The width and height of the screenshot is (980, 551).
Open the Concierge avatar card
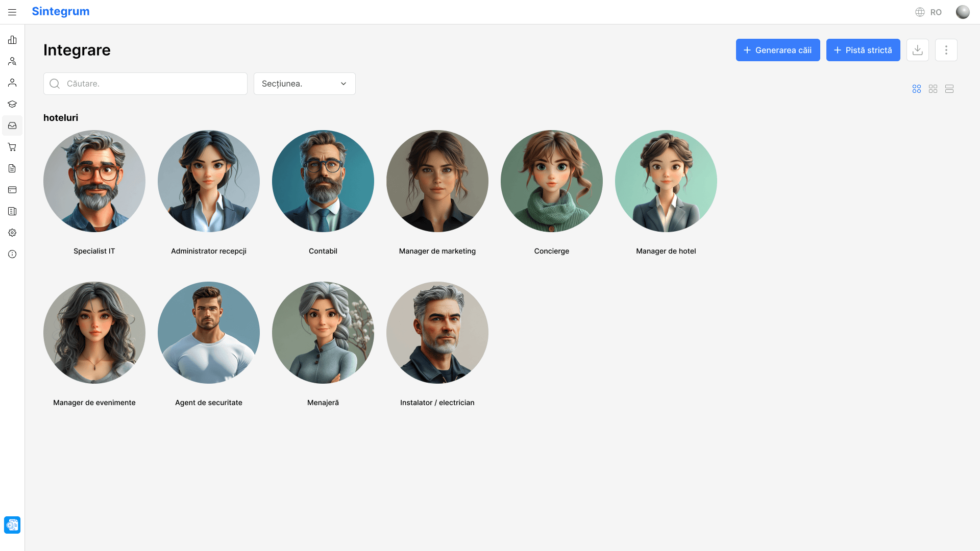point(551,181)
